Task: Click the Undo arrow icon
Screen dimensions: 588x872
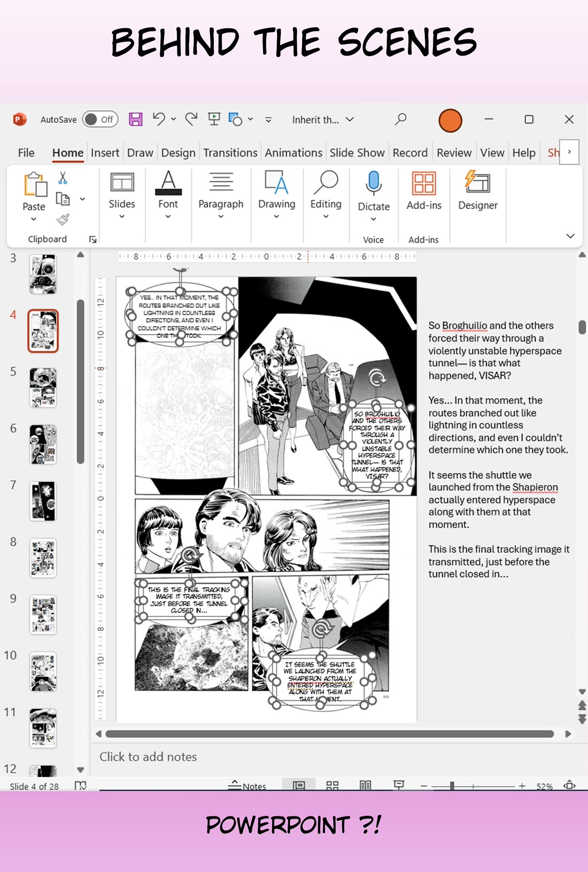Action: [159, 119]
